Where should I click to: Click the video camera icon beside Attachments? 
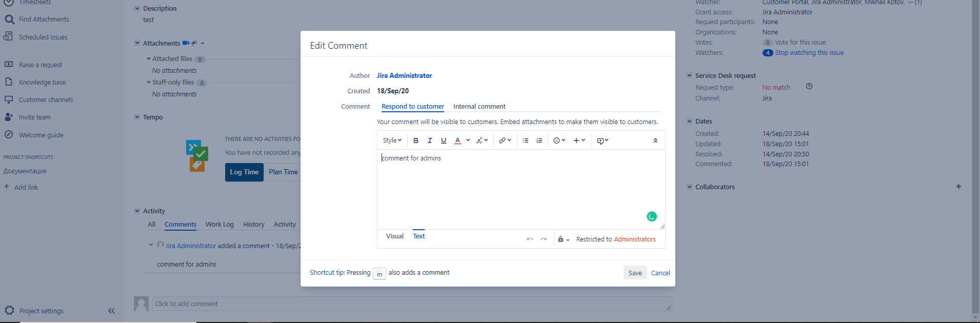coord(186,43)
